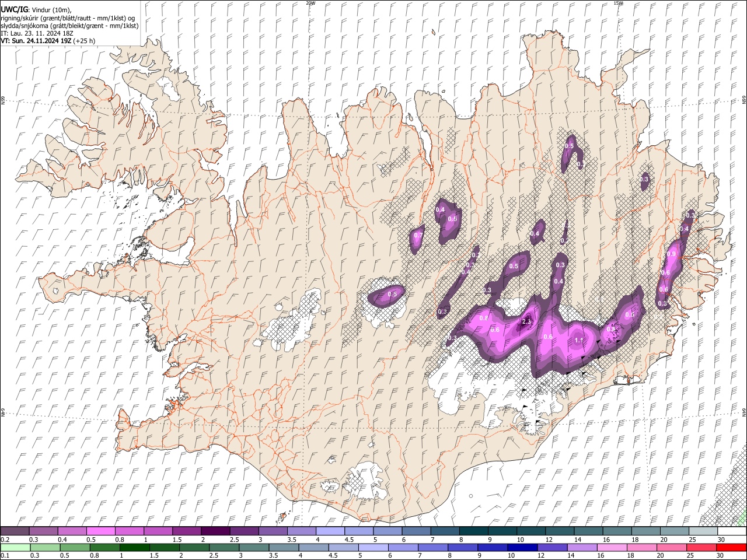Click the 0.9 precipitation value on the map
747x560 pixels.
click(x=671, y=254)
